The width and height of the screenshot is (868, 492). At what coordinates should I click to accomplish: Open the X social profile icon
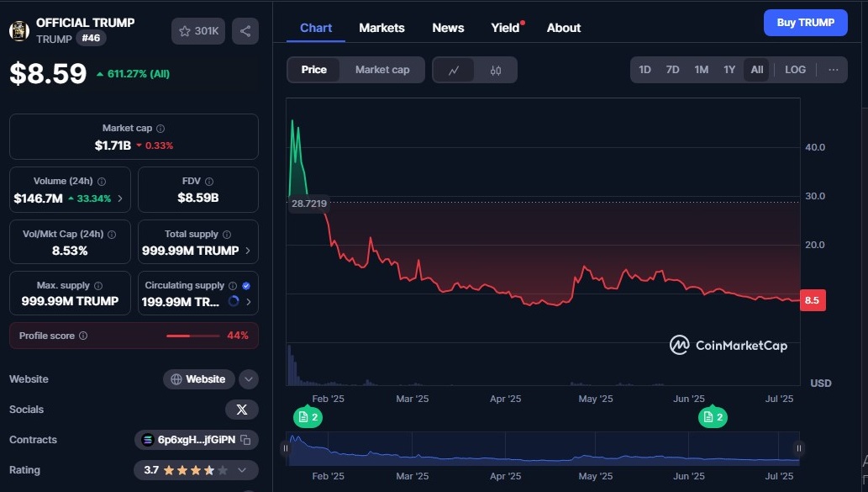(242, 410)
